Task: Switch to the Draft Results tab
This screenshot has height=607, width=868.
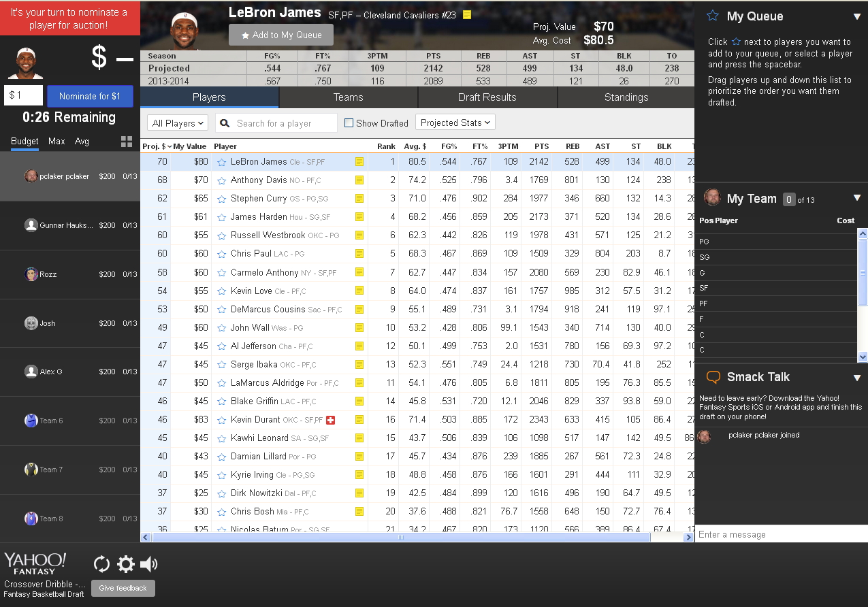Action: pyautogui.click(x=487, y=97)
